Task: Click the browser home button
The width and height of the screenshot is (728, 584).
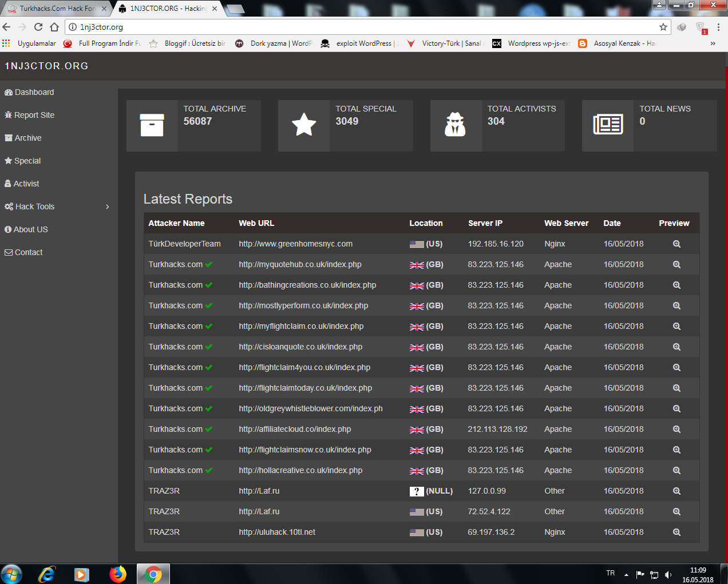Action: 54,27
